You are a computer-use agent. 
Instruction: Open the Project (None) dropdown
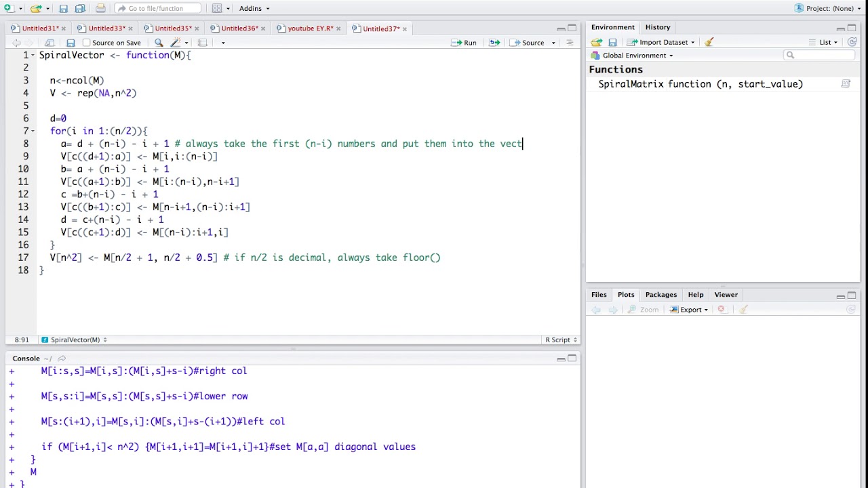829,8
